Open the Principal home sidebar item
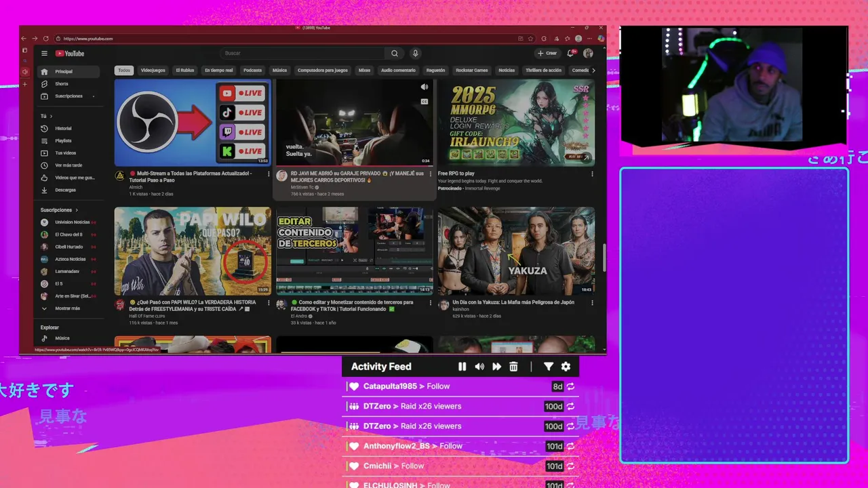 click(x=68, y=71)
